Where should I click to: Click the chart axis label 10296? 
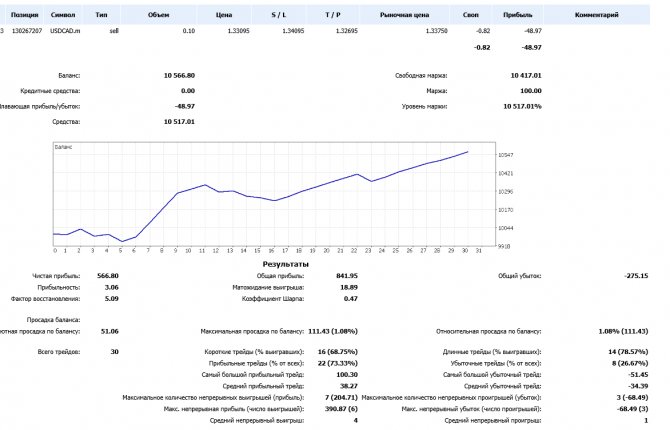point(506,191)
